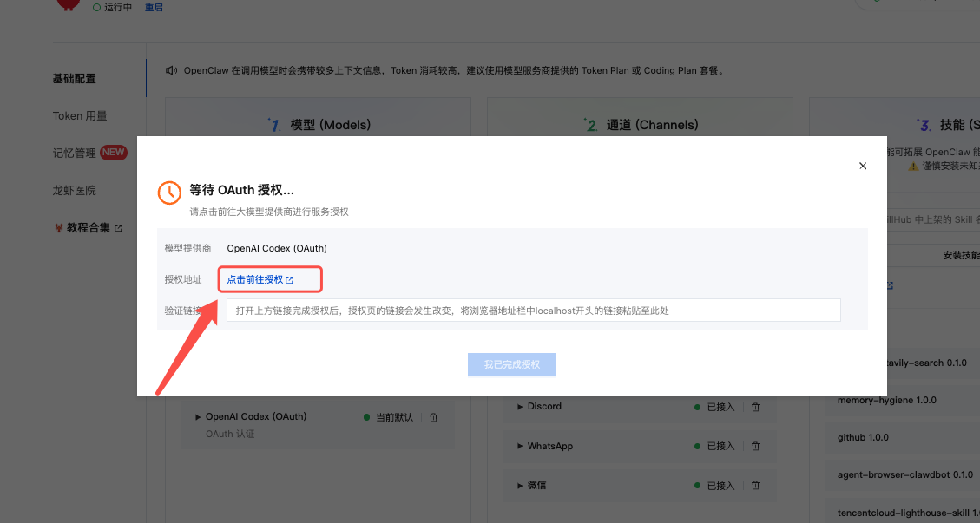This screenshot has width=980, height=523.
Task: Click trash icon next to Discord channel
Action: pos(755,407)
